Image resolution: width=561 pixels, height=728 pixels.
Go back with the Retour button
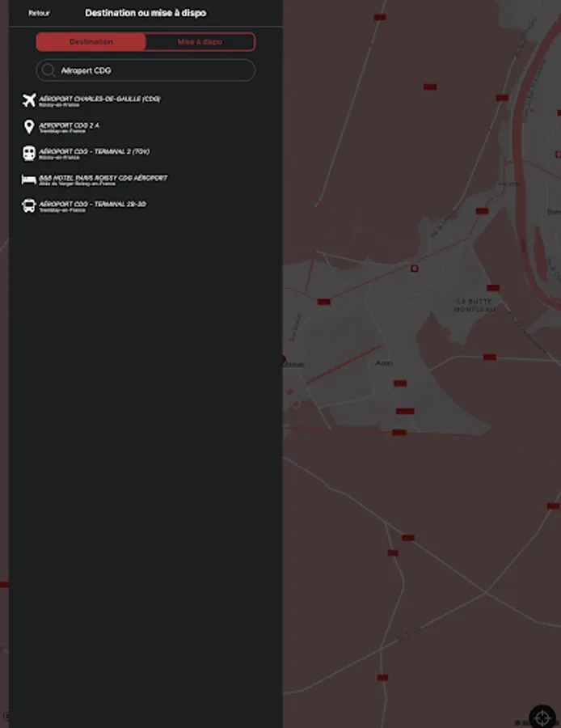point(39,13)
